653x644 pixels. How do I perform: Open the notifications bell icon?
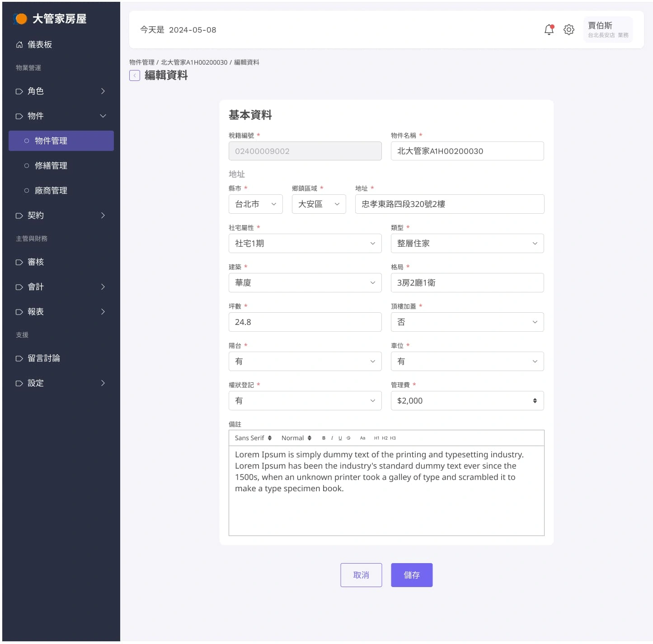pyautogui.click(x=549, y=29)
